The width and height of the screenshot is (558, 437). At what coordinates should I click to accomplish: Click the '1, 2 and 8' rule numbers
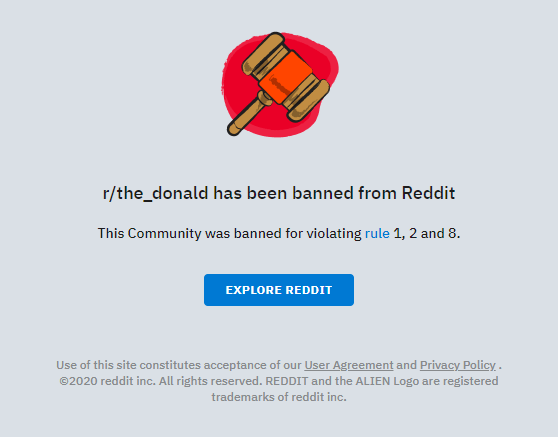coord(426,233)
